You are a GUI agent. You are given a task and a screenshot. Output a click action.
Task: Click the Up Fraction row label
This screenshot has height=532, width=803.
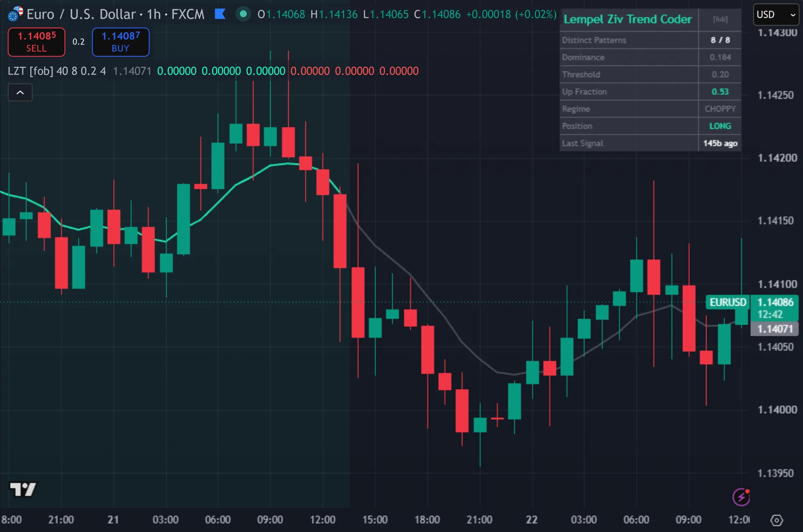point(584,92)
